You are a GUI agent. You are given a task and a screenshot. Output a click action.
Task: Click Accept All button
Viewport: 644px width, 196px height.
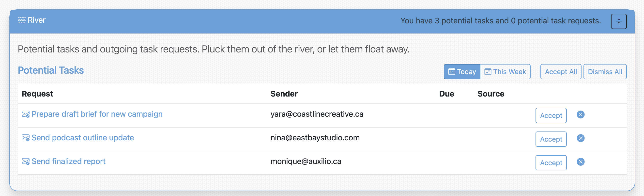pos(561,72)
